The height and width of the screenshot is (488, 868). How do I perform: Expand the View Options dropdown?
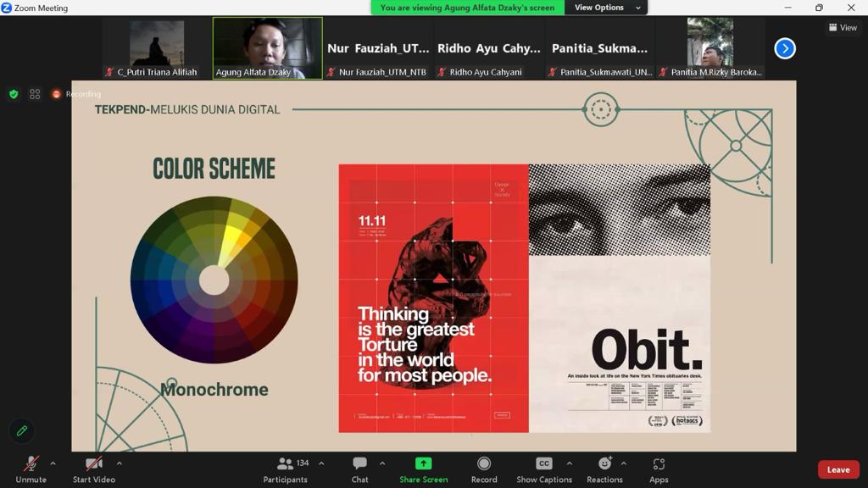point(606,8)
